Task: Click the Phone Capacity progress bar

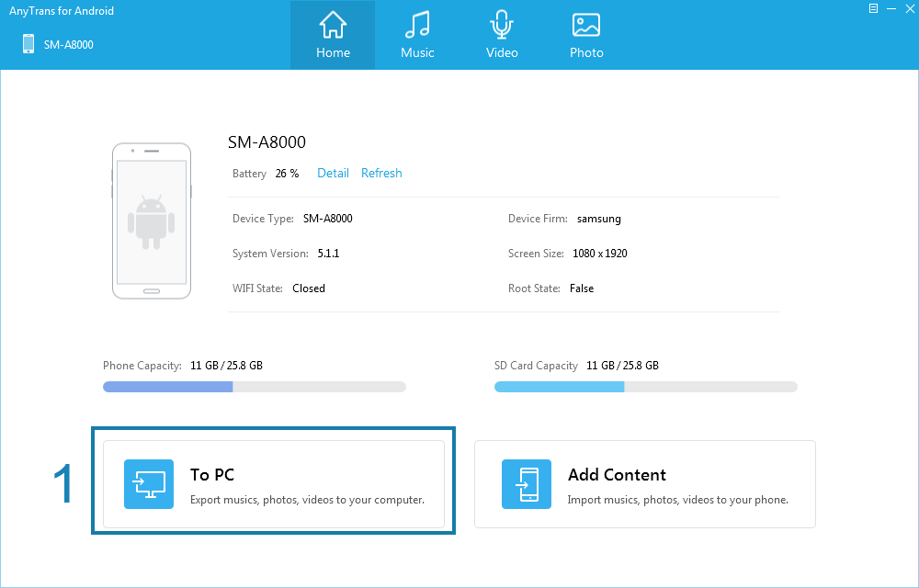Action: click(x=255, y=387)
